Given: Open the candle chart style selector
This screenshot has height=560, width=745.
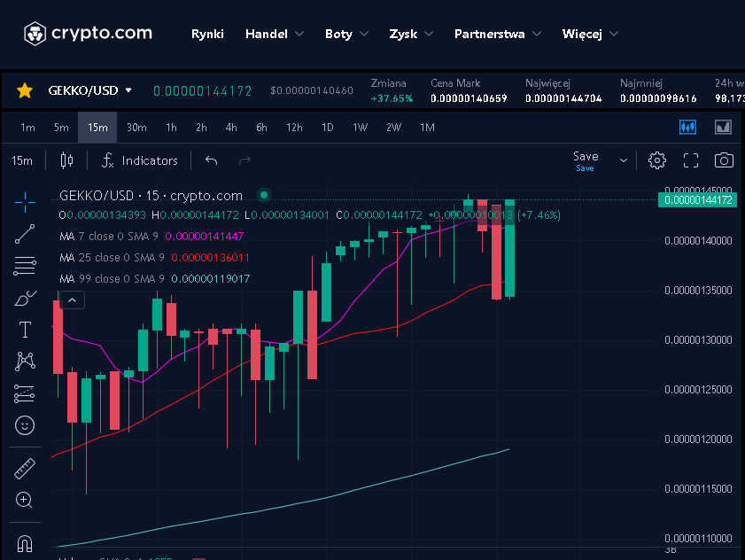Looking at the screenshot, I should click(x=67, y=160).
